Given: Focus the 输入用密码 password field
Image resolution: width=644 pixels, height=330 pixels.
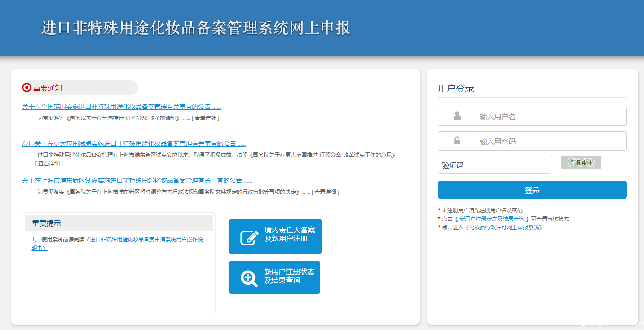Looking at the screenshot, I should pyautogui.click(x=551, y=141).
